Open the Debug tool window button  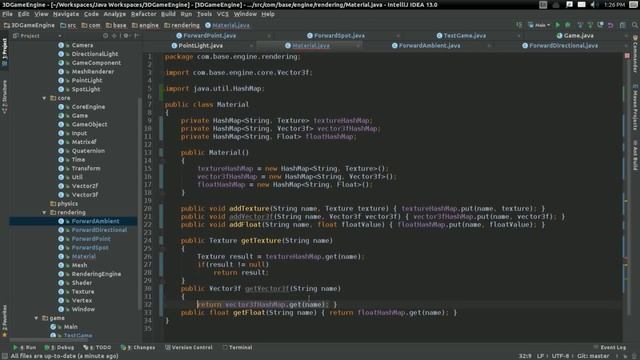click(x=60, y=348)
